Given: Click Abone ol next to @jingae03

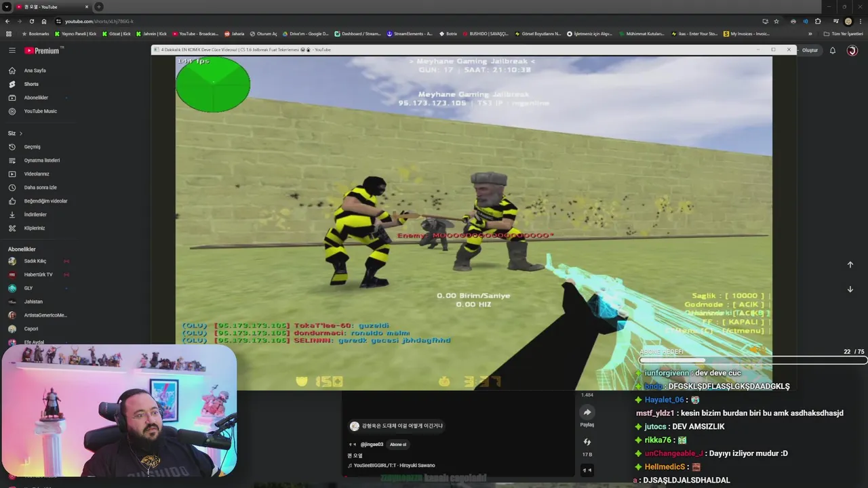Looking at the screenshot, I should tap(398, 445).
